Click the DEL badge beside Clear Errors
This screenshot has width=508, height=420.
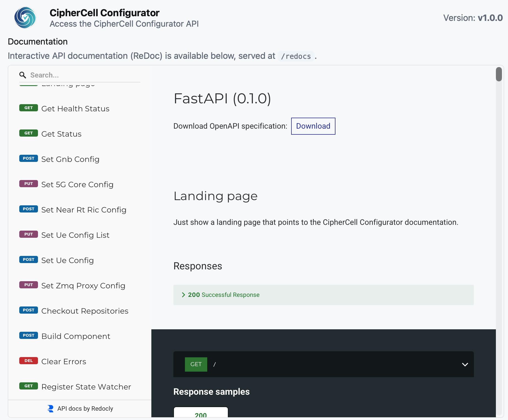point(28,361)
